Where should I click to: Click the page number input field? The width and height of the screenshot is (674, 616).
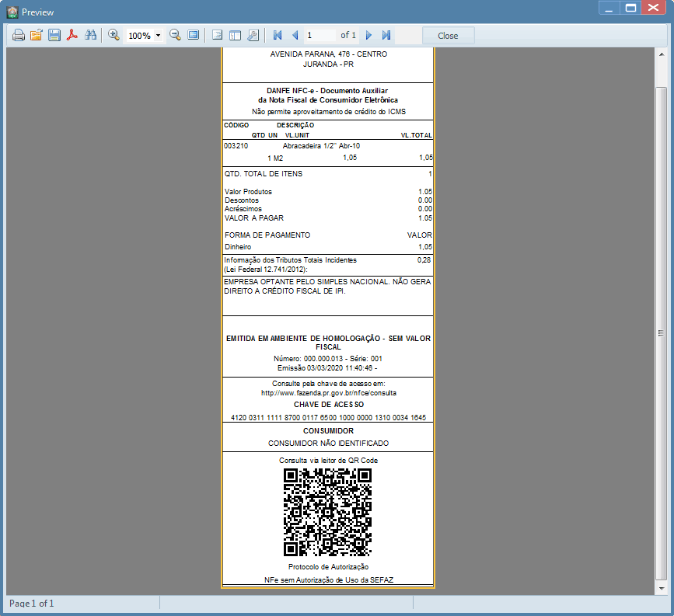320,35
